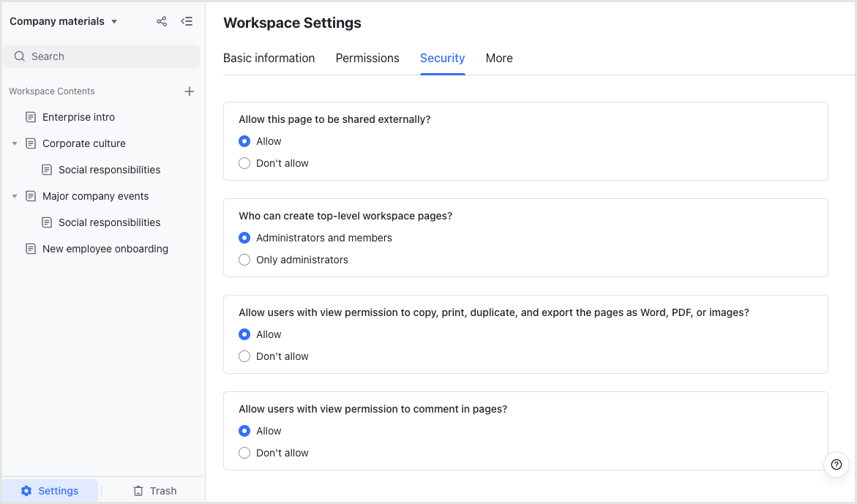Click the plus icon next to Workspace Contents

(190, 91)
